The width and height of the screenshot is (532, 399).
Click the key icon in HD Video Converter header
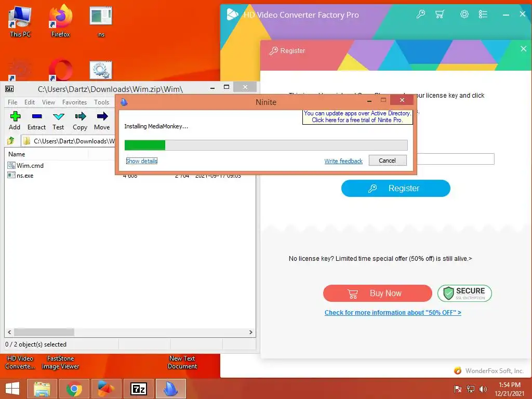click(x=421, y=14)
